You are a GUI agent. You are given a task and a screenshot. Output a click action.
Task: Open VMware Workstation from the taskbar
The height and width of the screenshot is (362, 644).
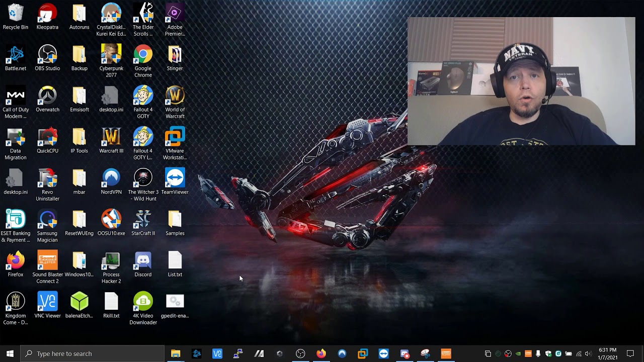pos(363,353)
